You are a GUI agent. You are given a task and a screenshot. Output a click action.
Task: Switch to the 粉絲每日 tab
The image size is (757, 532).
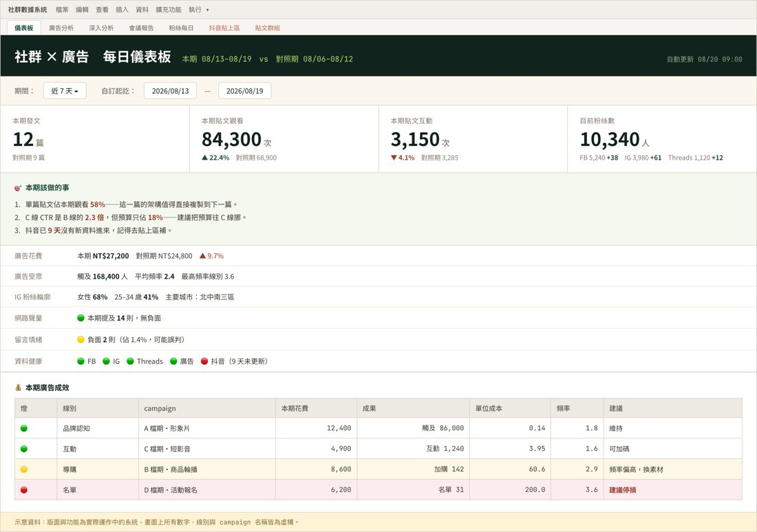click(181, 28)
